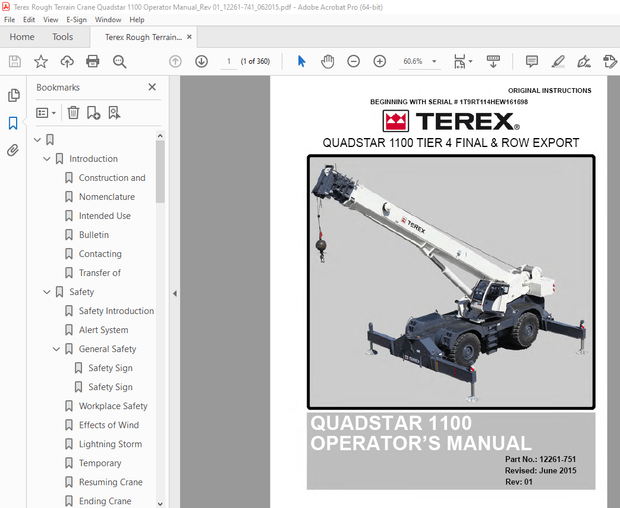Click the Quadstar crane cover photo
The width and height of the screenshot is (620, 508).
click(451, 282)
